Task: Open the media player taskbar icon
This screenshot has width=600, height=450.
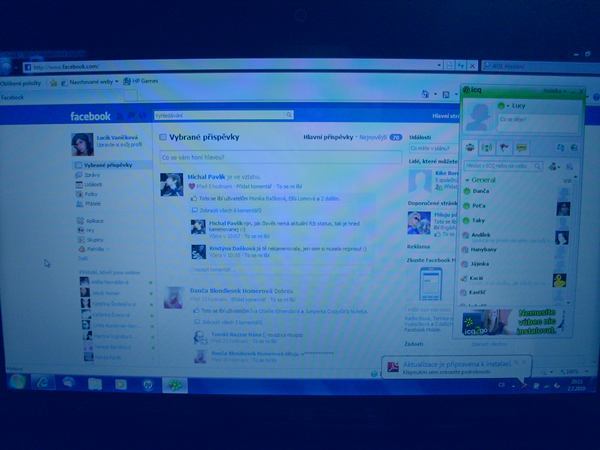Action: (x=121, y=384)
